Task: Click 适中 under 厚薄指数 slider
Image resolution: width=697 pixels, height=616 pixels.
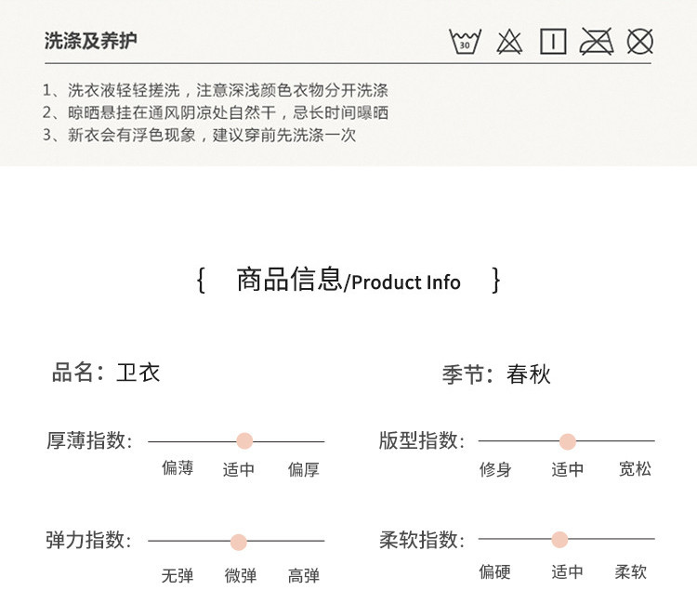Action: click(x=238, y=469)
